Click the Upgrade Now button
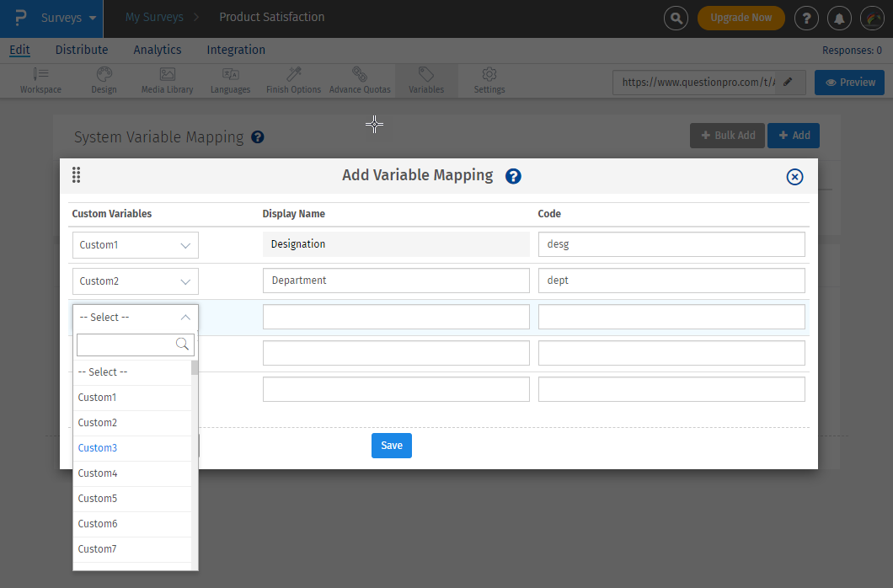 [x=741, y=18]
